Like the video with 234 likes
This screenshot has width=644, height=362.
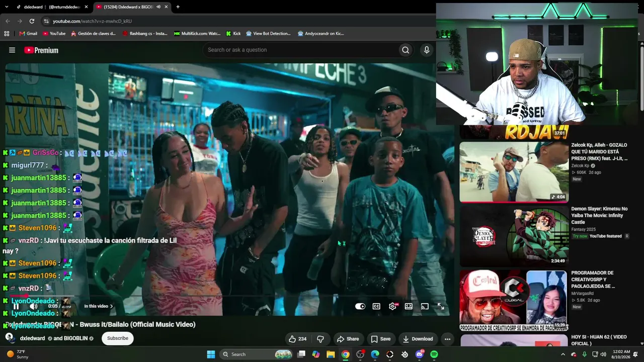297,339
